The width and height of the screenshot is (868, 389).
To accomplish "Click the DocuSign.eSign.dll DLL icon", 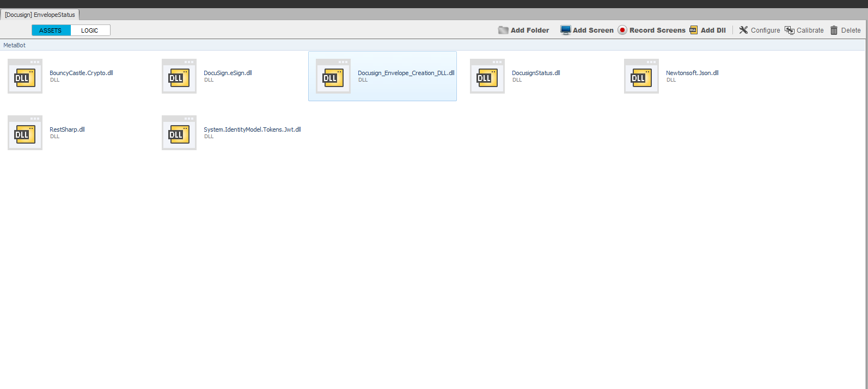I will click(x=179, y=76).
